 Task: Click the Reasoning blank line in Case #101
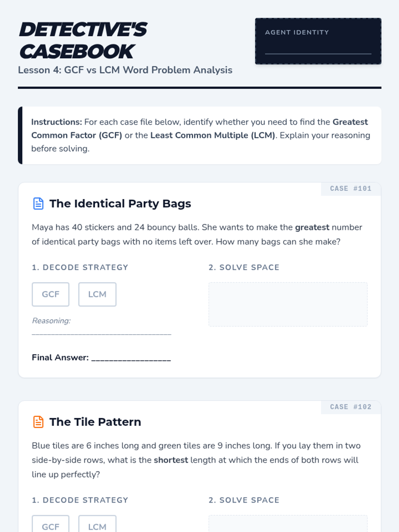click(101, 332)
